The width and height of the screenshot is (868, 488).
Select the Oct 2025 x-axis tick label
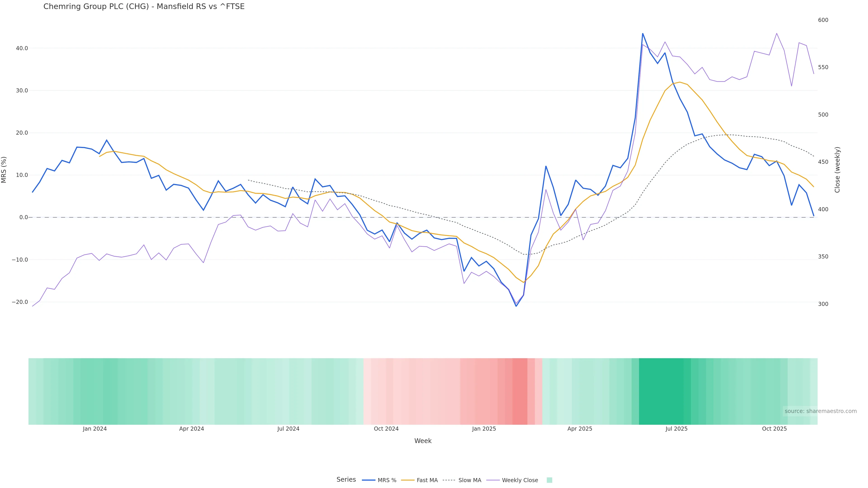click(x=774, y=429)
